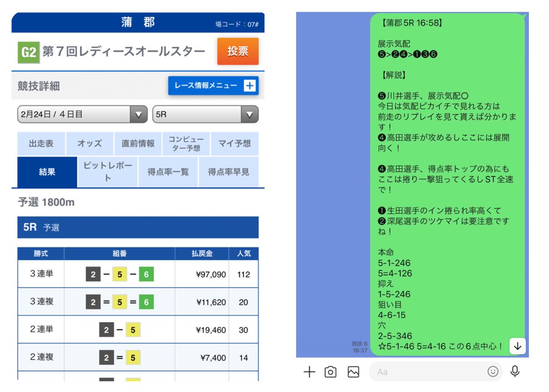The height and width of the screenshot is (392, 549).
Task: Click the ¥7,400 payout value
Action: 213,358
